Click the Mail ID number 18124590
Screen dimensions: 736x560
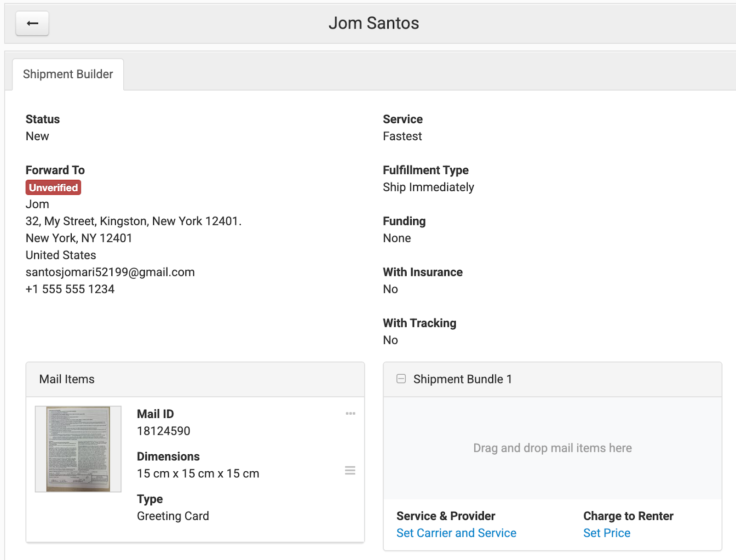163,431
